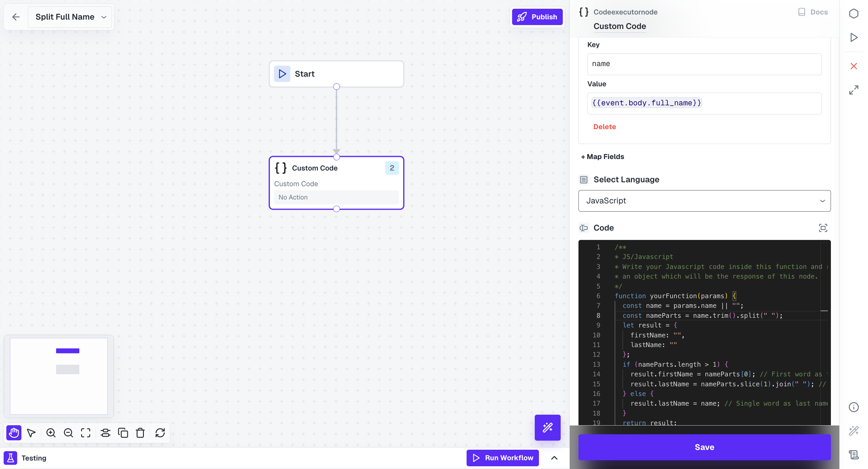The height and width of the screenshot is (469, 868).
Task: Open the Split Full Name workflow dropdown
Action: tap(69, 17)
